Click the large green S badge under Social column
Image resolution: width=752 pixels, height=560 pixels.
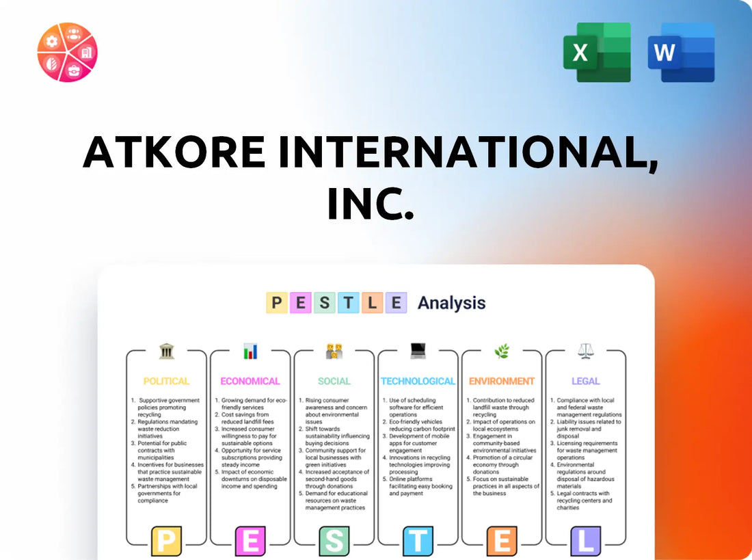coord(334,541)
